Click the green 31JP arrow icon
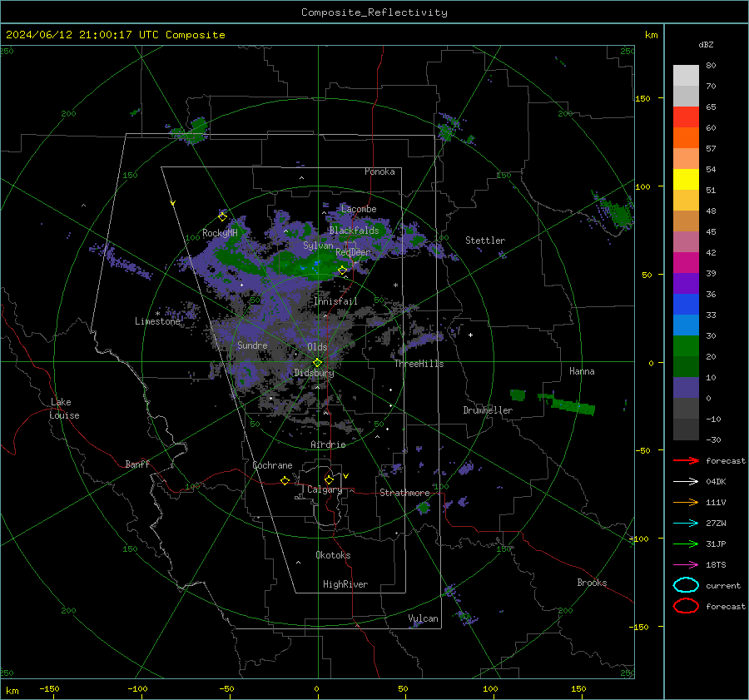Image resolution: width=749 pixels, height=700 pixels. click(x=686, y=544)
